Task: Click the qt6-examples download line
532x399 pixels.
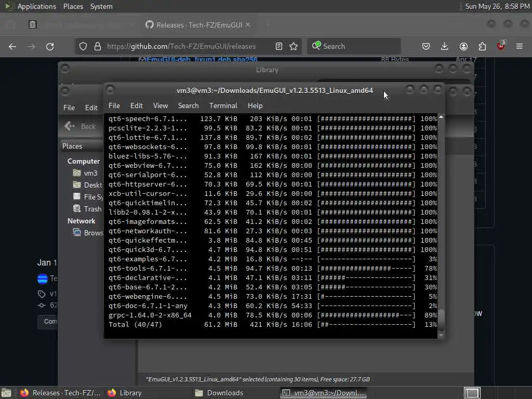Action: [x=272, y=259]
